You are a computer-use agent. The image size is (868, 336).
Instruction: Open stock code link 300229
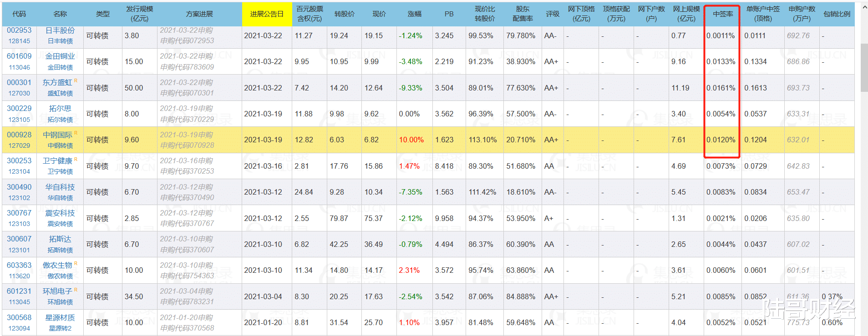point(19,109)
